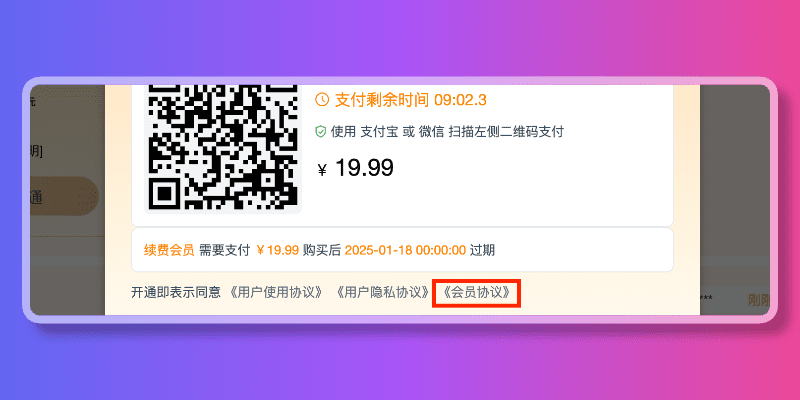Click the dimmed 刚刚 text at right edge
The height and width of the screenshot is (400, 800).
[x=759, y=300]
